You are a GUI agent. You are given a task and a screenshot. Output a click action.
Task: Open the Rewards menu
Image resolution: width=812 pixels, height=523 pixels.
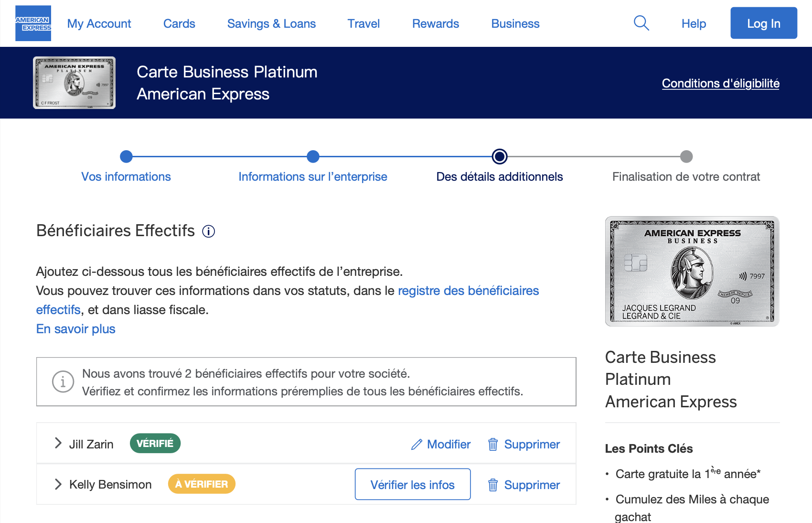pyautogui.click(x=436, y=23)
